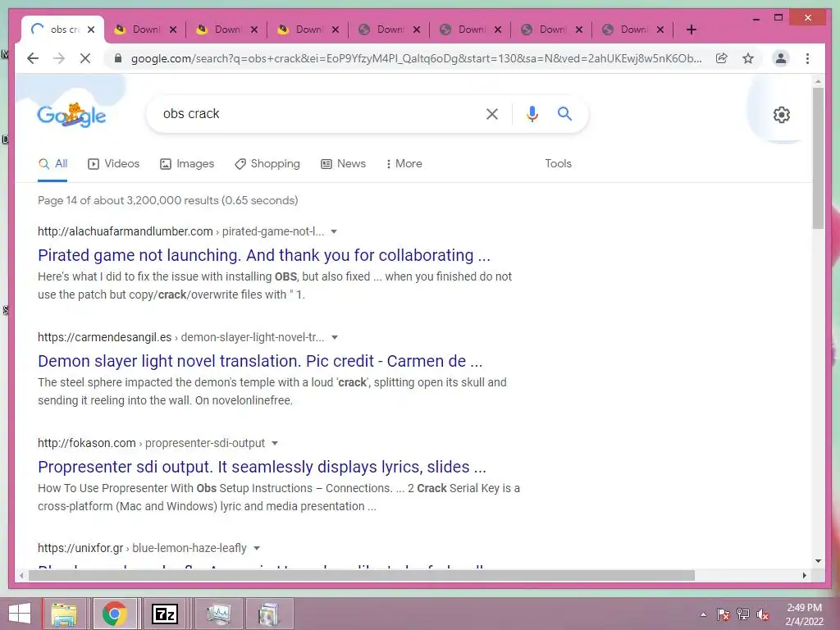840x630 pixels.
Task: Open 'Pirated game not launching' result
Action: coord(264,255)
